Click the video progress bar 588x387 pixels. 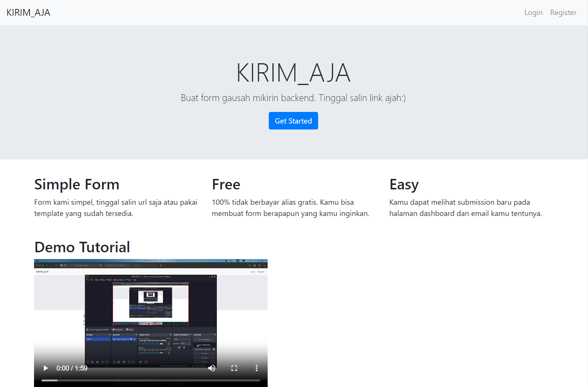click(151, 380)
